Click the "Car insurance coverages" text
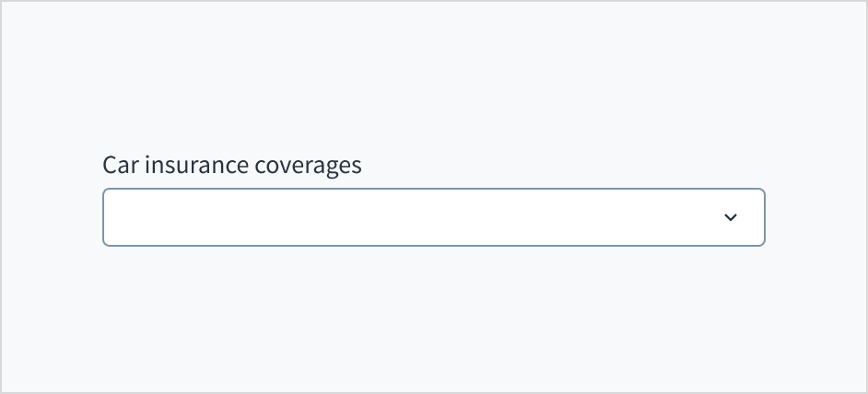Image resolution: width=868 pixels, height=394 pixels. pos(231,166)
